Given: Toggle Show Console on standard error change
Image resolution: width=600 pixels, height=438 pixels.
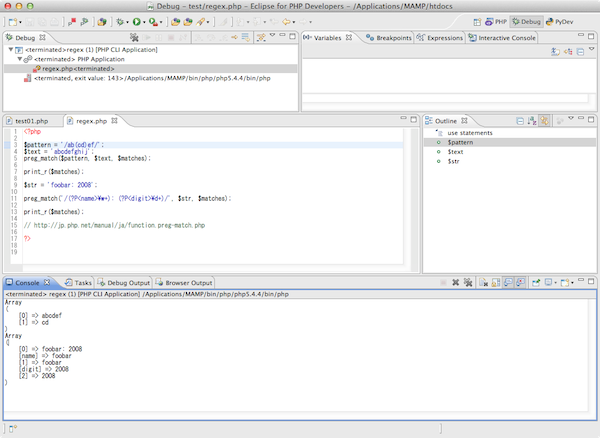Looking at the screenshot, I should 520,283.
